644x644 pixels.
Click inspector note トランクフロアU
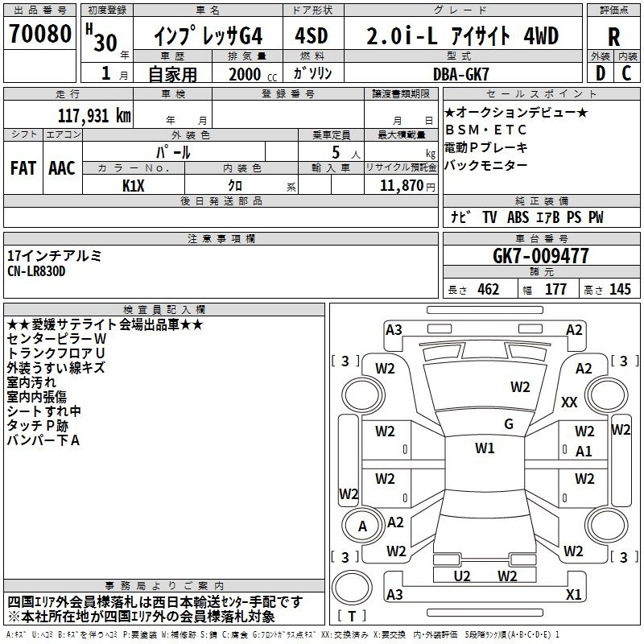pos(56,353)
